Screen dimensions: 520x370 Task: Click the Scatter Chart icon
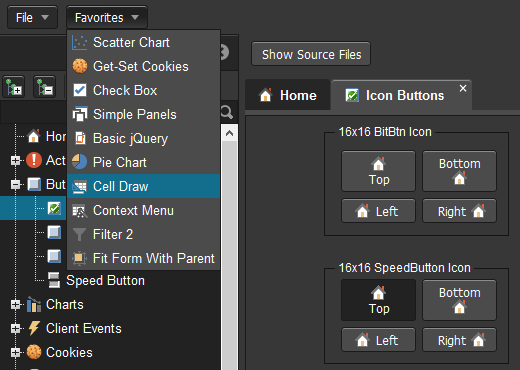pos(80,43)
